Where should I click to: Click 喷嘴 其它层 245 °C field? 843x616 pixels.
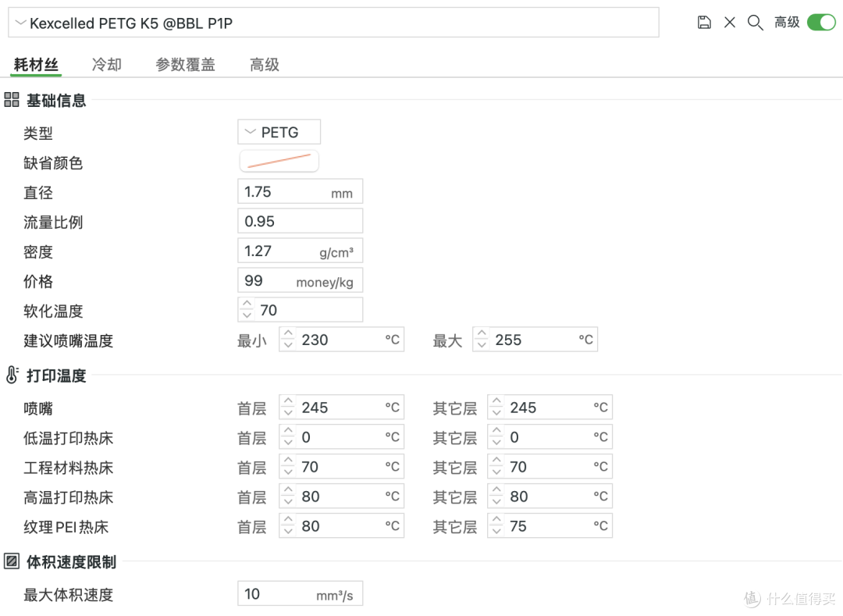coord(550,408)
